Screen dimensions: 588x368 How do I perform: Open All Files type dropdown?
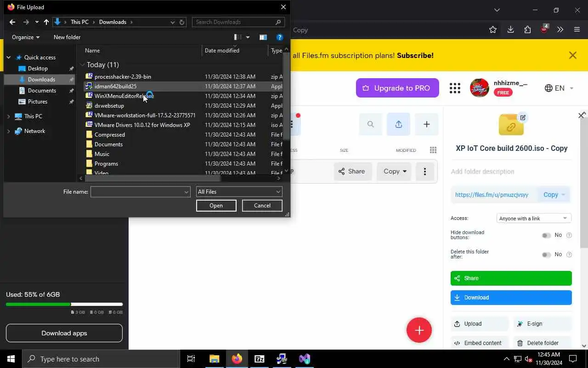[x=239, y=192]
